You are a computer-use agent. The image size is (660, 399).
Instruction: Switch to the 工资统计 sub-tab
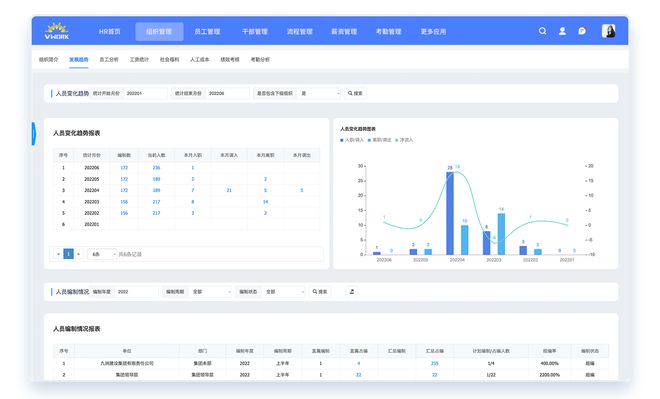point(139,59)
